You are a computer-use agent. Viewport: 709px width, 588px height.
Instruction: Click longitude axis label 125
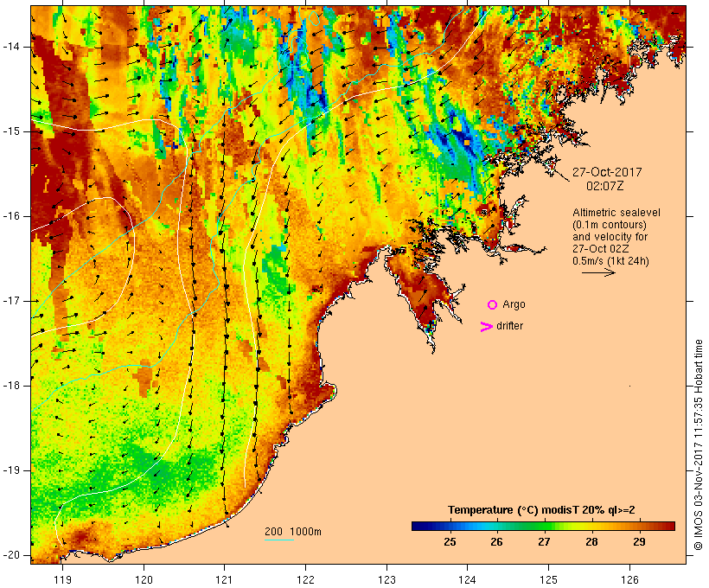click(548, 580)
